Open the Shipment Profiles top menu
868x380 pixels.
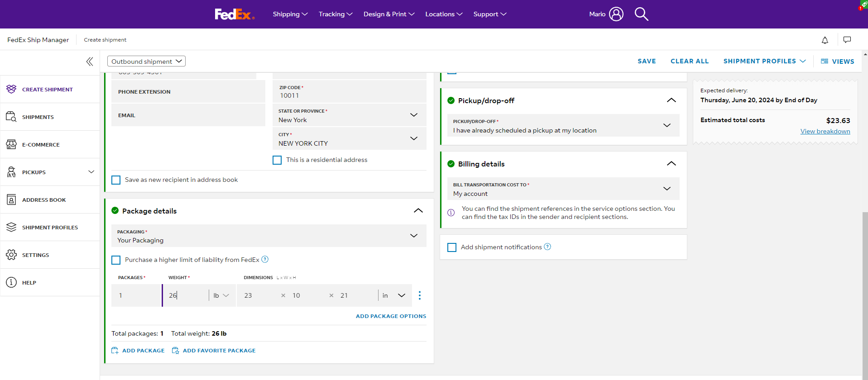(x=764, y=61)
